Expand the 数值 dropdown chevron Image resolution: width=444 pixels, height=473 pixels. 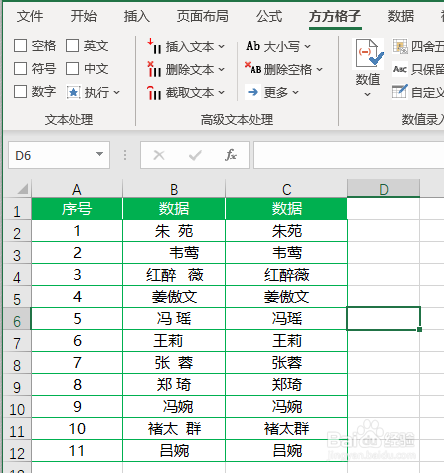[368, 95]
